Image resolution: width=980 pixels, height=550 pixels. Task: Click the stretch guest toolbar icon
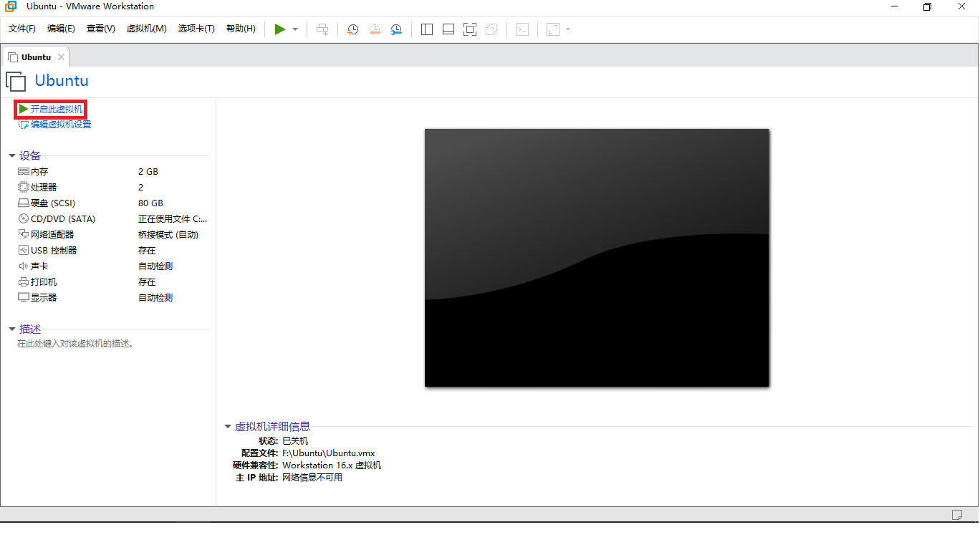pyautogui.click(x=552, y=29)
